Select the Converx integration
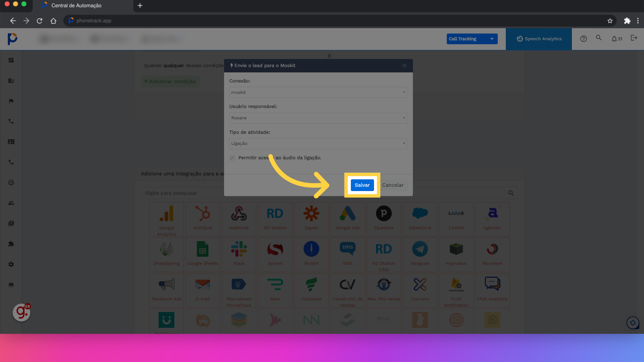 tap(420, 291)
